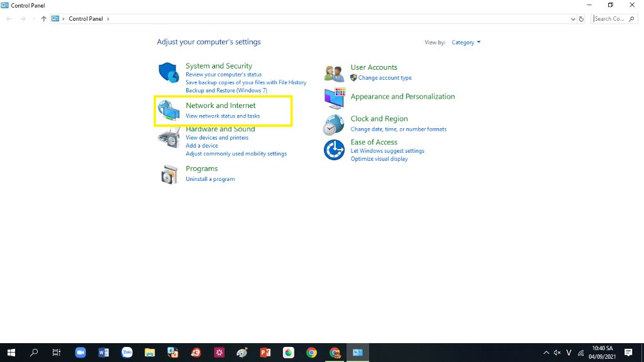The height and width of the screenshot is (362, 644).
Task: Click Backup and Restore (Windows 7)
Action: pos(226,90)
